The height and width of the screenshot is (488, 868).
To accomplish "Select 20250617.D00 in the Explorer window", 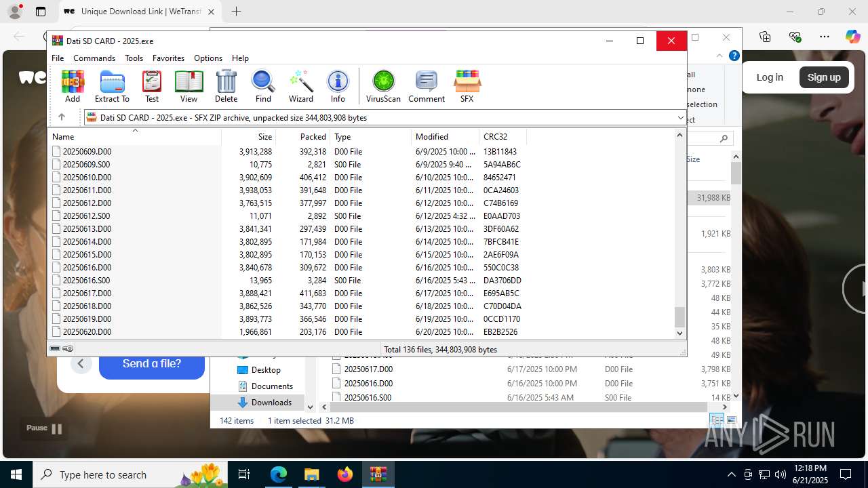I will pos(368,369).
